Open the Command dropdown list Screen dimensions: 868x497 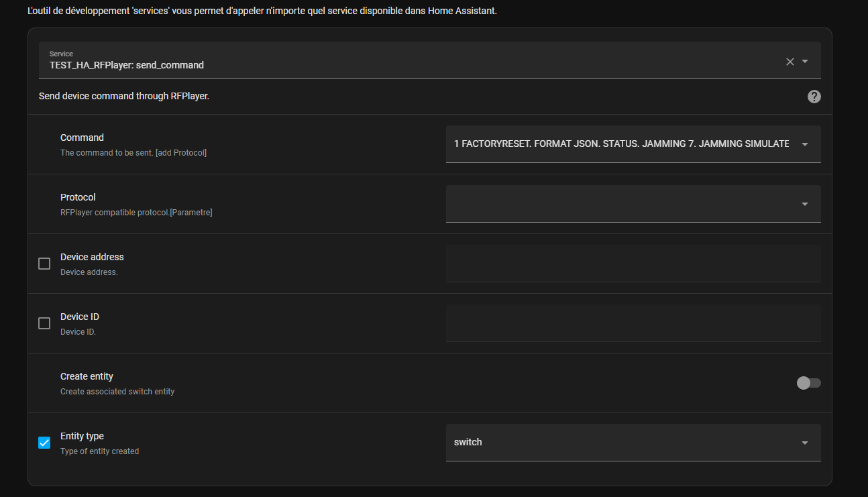pyautogui.click(x=633, y=144)
